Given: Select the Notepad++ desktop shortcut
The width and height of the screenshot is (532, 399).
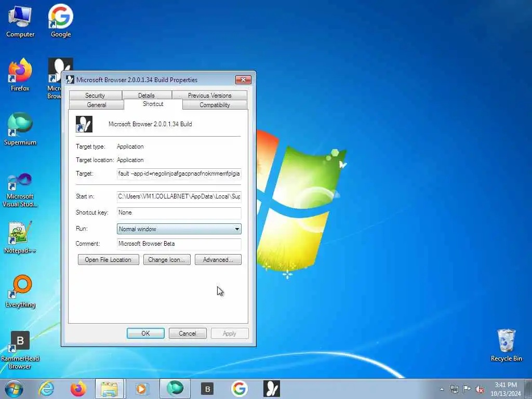Looking at the screenshot, I should pyautogui.click(x=20, y=237).
